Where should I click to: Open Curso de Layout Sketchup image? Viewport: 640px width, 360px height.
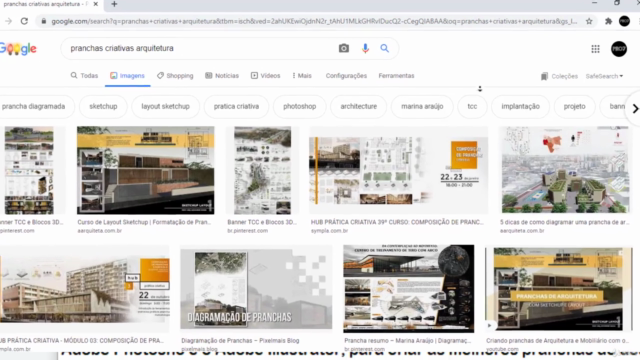pos(146,170)
